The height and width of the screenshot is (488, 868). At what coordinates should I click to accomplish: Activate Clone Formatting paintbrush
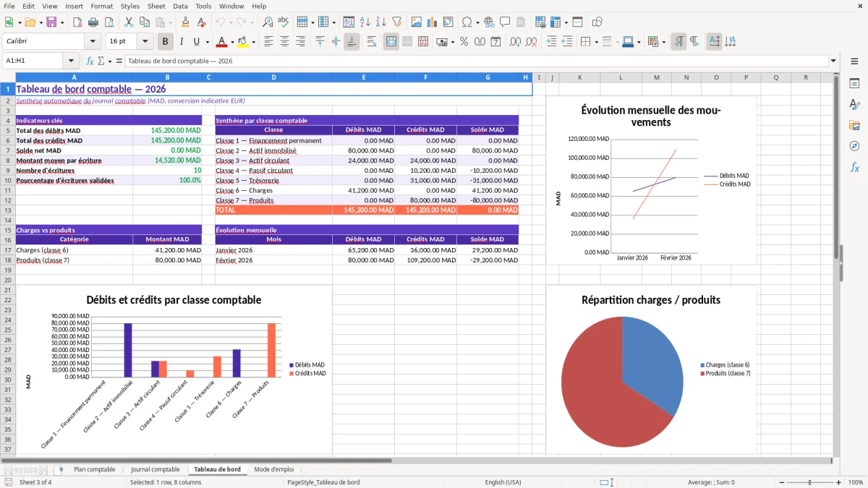point(185,22)
